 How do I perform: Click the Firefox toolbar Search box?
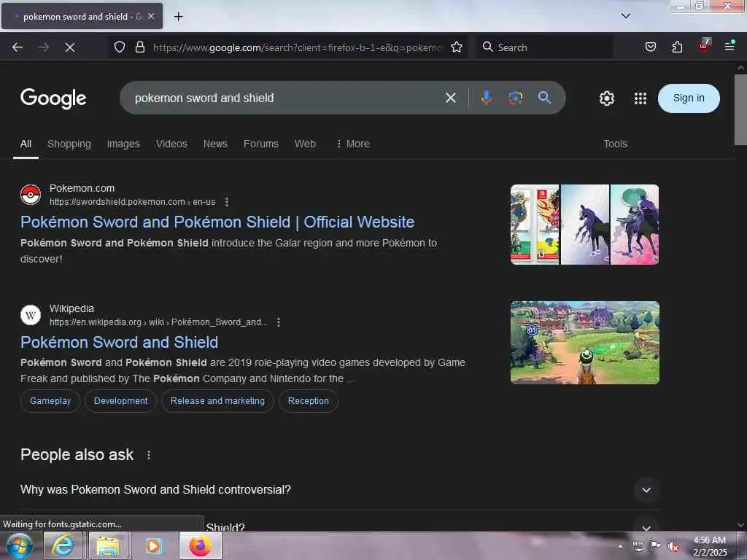tap(543, 47)
